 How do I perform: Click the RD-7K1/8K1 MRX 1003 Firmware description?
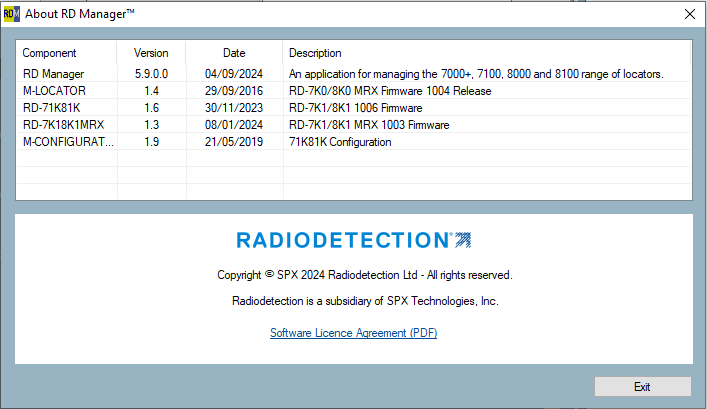pyautogui.click(x=369, y=125)
